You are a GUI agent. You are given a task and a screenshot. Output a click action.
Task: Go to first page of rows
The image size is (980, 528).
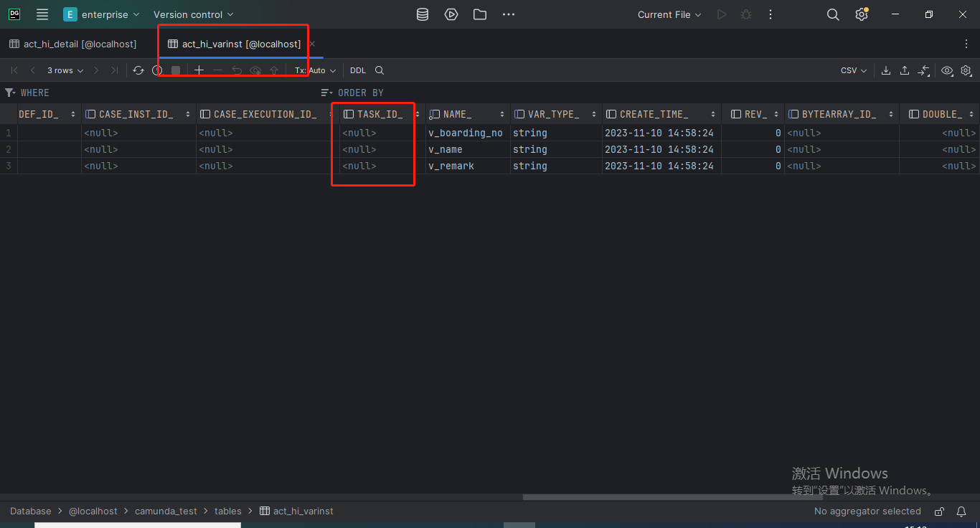click(14, 70)
